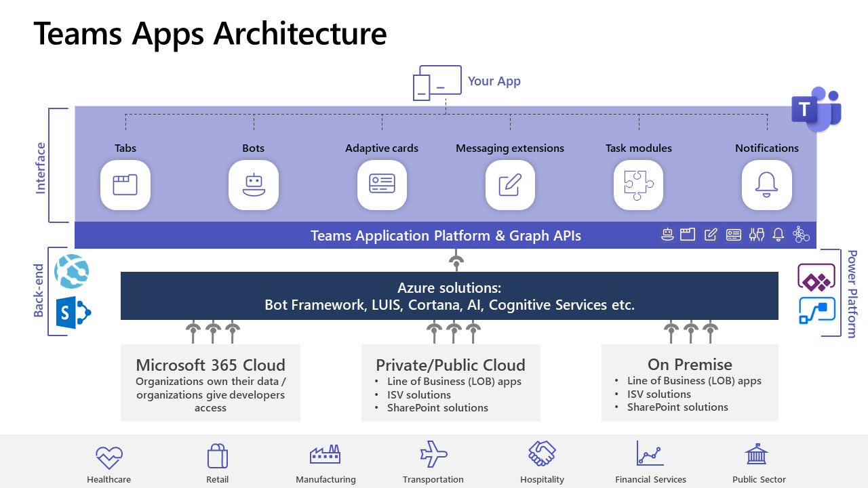The height and width of the screenshot is (488, 868).
Task: Click the Power Automate flow icon
Action: [x=816, y=311]
